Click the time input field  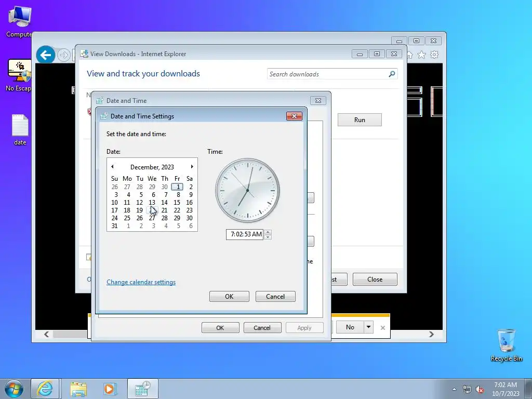245,234
